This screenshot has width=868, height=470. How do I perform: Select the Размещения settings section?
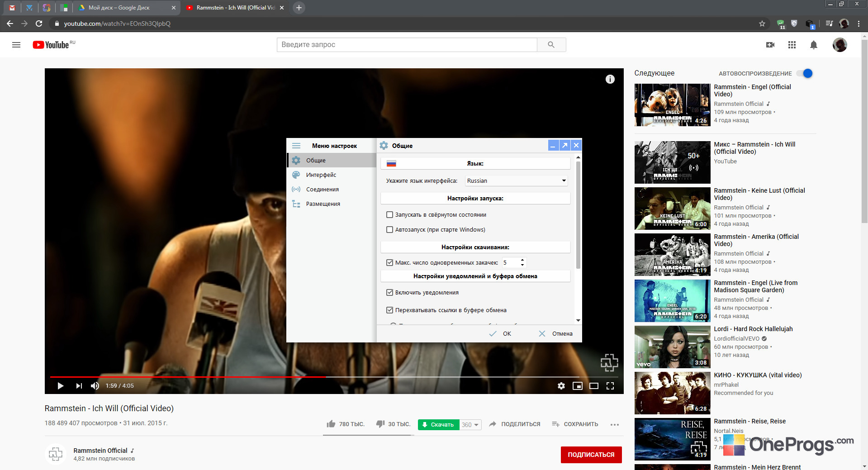point(332,204)
